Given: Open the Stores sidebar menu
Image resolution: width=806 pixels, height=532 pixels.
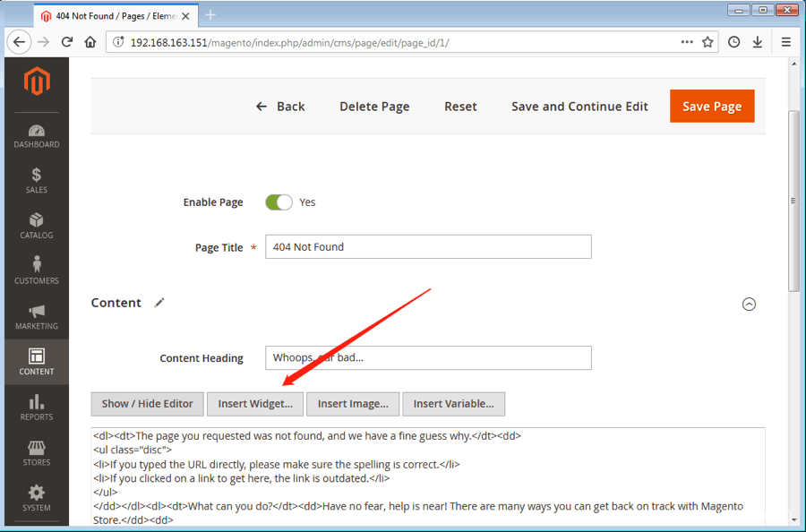Looking at the screenshot, I should coord(37,453).
